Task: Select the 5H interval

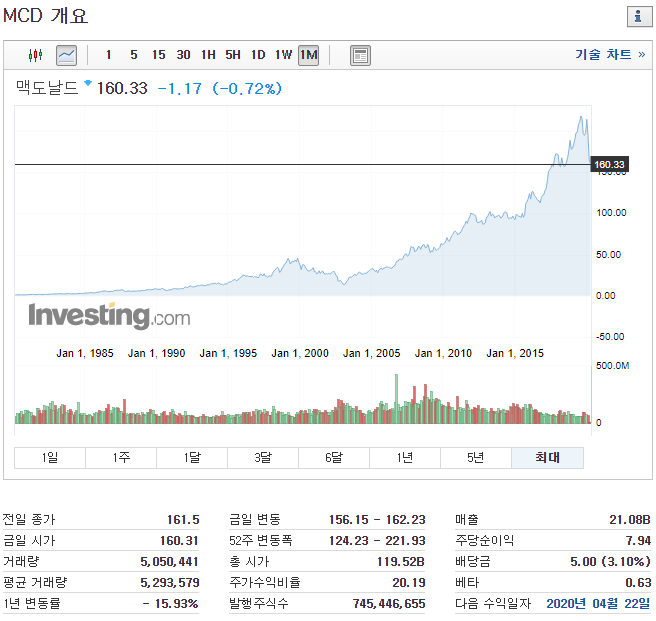Action: (233, 55)
